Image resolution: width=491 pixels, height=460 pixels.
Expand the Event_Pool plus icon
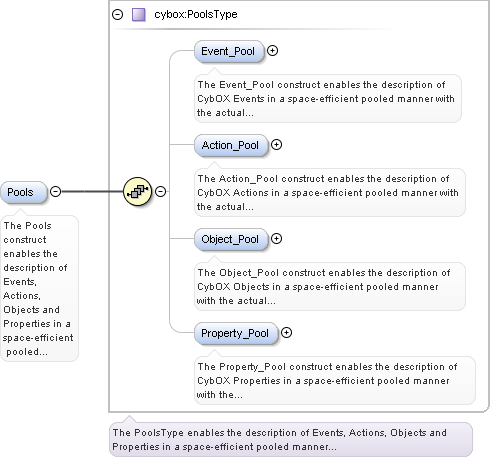[273, 51]
